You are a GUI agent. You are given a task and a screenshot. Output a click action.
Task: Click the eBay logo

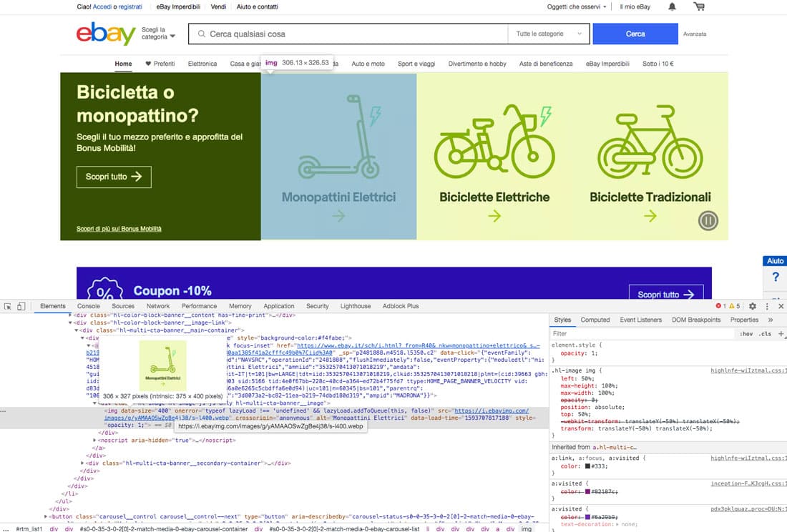[106, 34]
